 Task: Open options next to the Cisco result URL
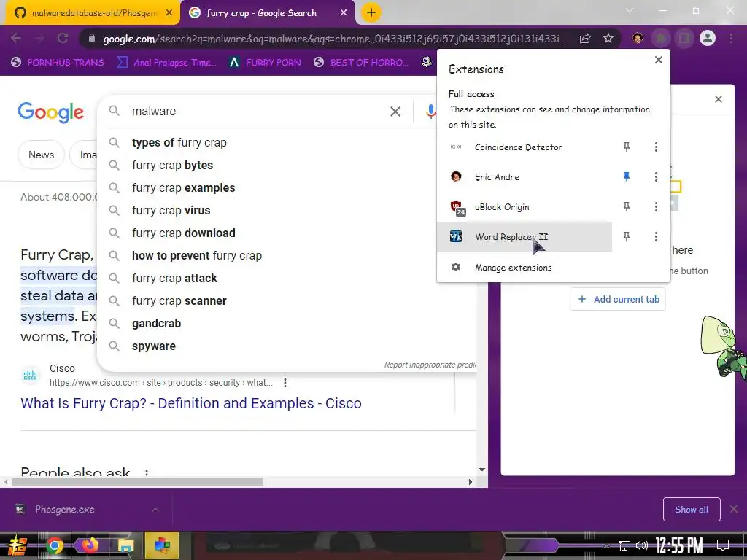click(285, 382)
